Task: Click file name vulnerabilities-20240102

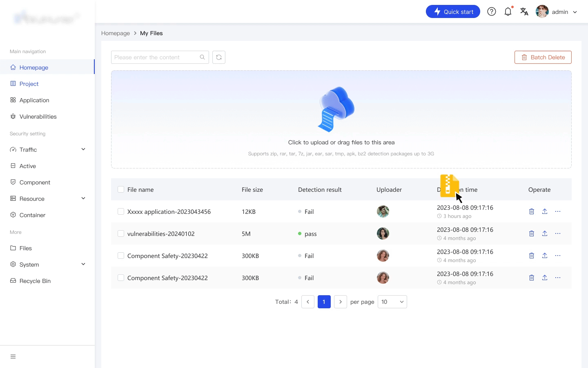Action: coord(161,233)
